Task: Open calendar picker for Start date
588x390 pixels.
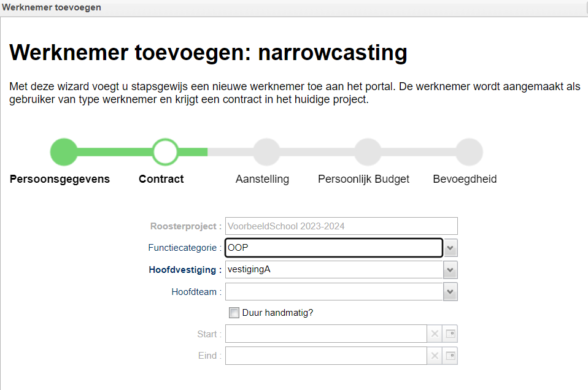Action: 450,334
